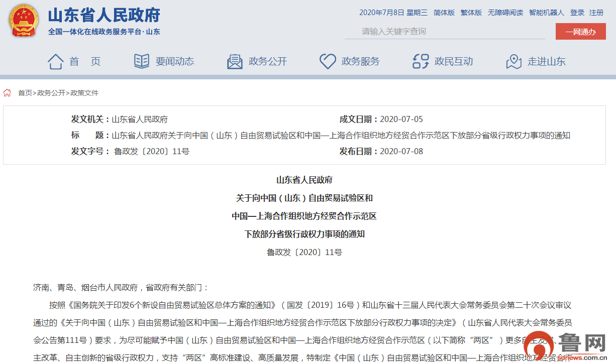The image size is (616, 364).
Task: Click the 注册 register link
Action: [596, 13]
